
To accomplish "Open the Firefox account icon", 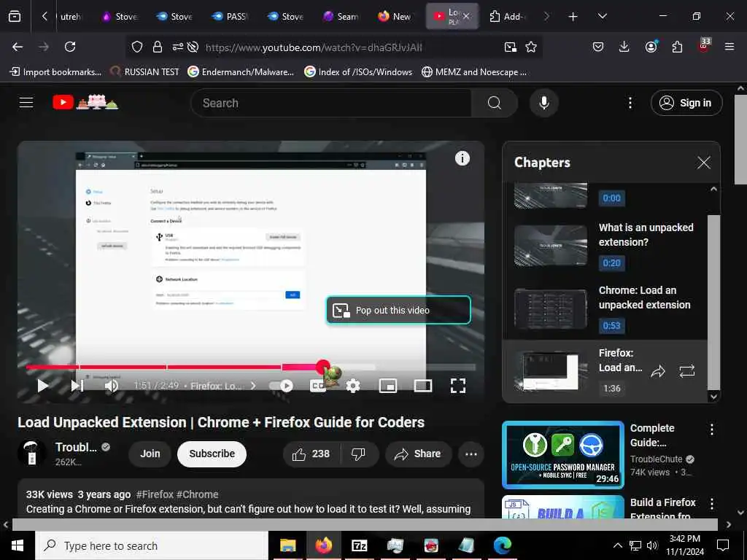I will click(x=651, y=47).
